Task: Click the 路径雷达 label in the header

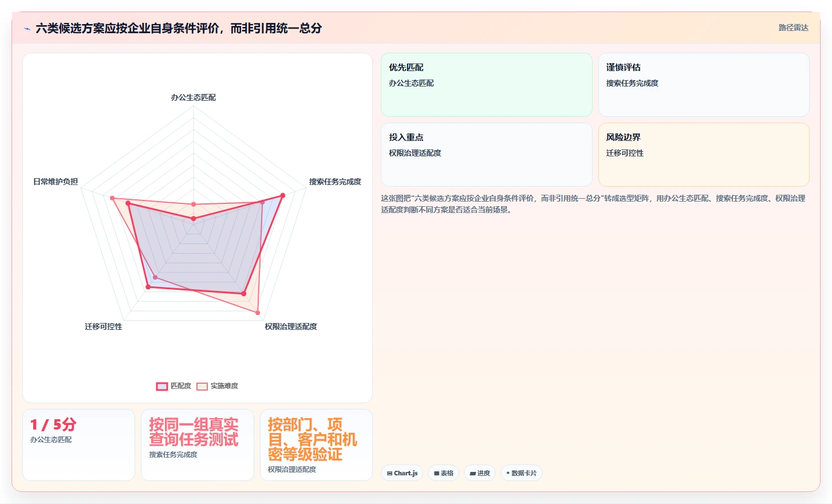Action: pyautogui.click(x=793, y=27)
